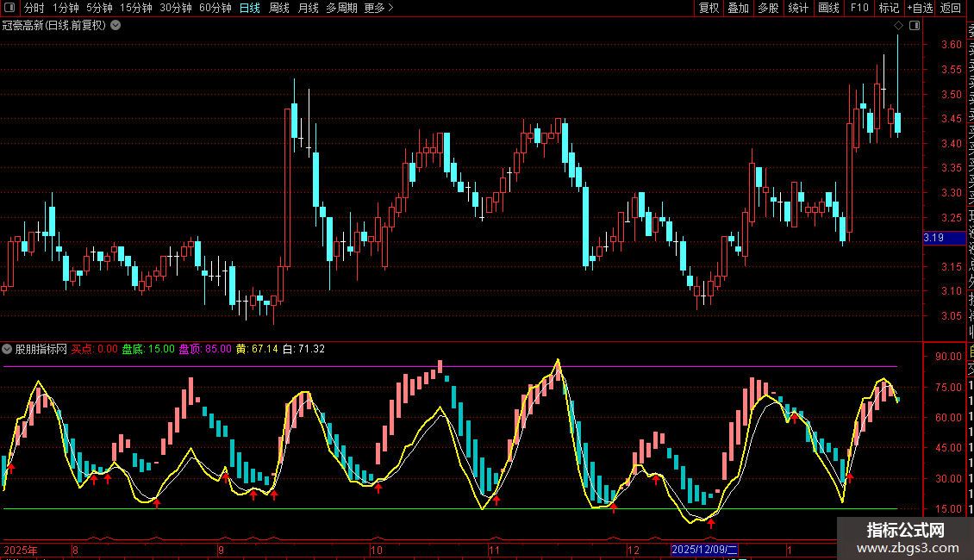Click the 盘底: 15.00 value
This screenshot has height=560, width=974.
(x=148, y=349)
